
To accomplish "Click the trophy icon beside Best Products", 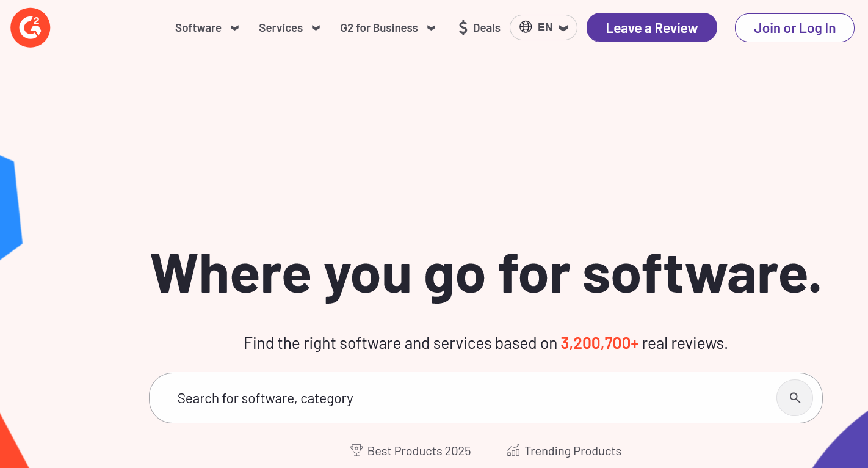I will (356, 450).
